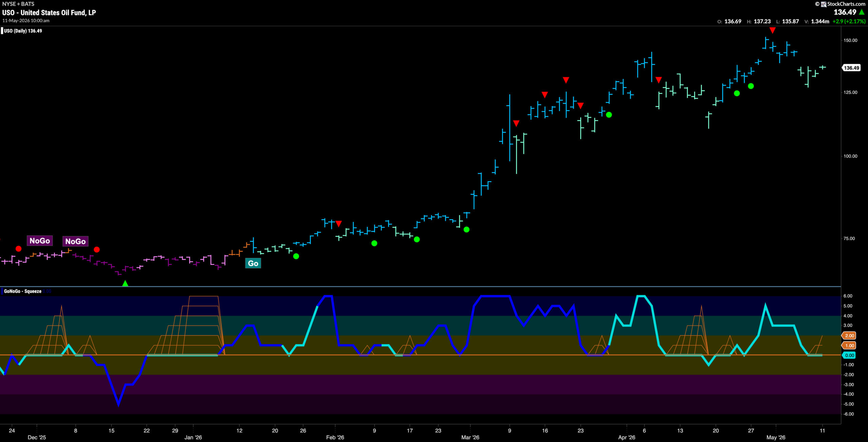The image size is (868, 442).
Task: Click the green up-triangle at the December low
Action: click(125, 283)
